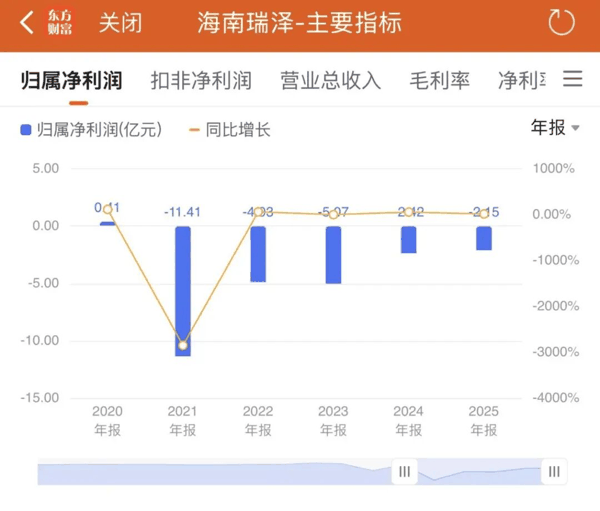Toggle the 同比增长 legend line series
Screen dimensions: 600x511
(x=230, y=130)
